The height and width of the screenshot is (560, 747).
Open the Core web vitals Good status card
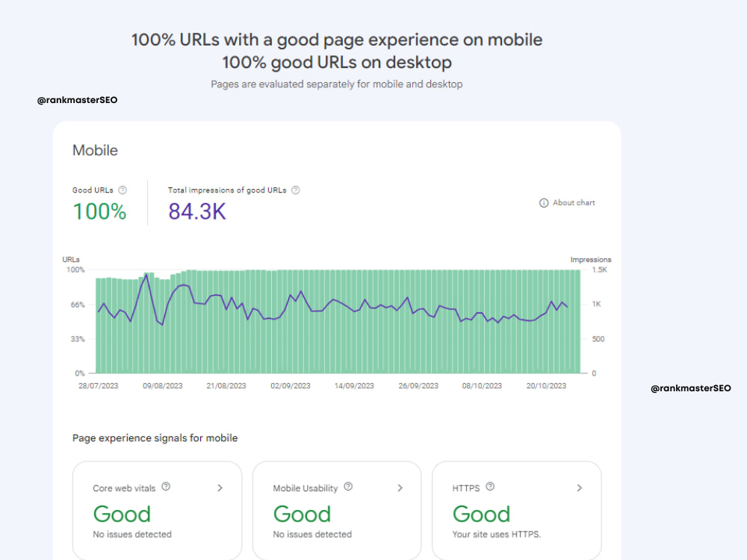point(157,511)
